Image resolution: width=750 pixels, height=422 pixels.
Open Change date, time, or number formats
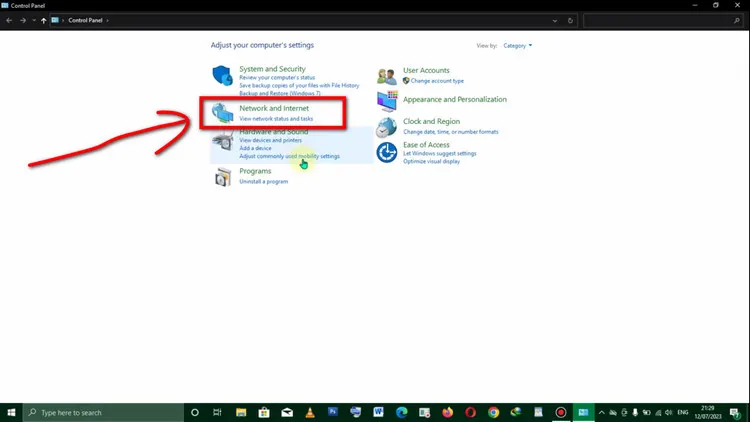tap(451, 132)
